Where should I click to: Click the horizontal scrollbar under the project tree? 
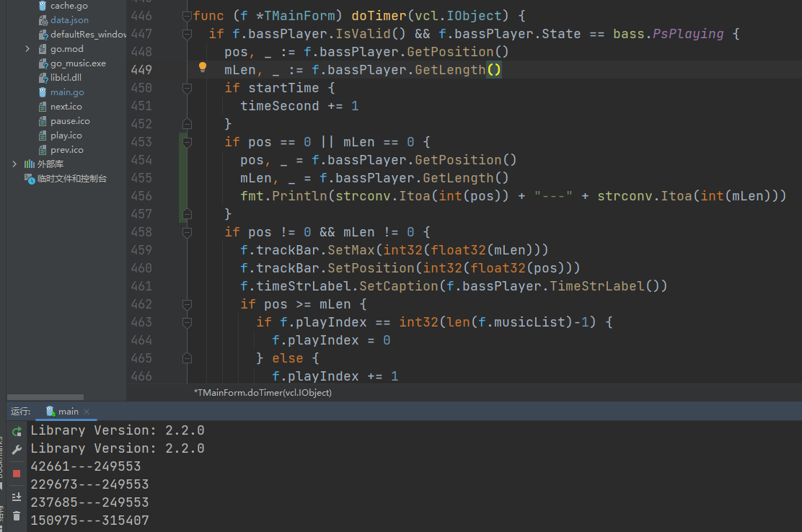(45, 397)
